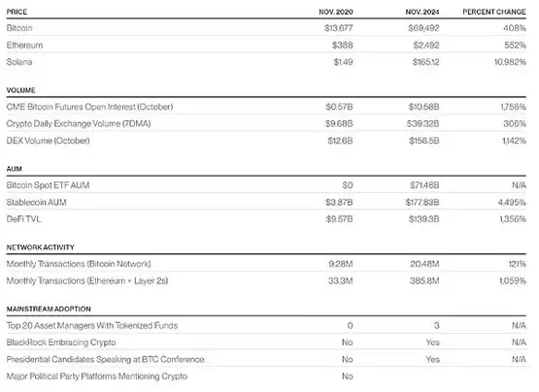Select the AUM section header
Screen dimensions: 539x392
click(x=15, y=169)
